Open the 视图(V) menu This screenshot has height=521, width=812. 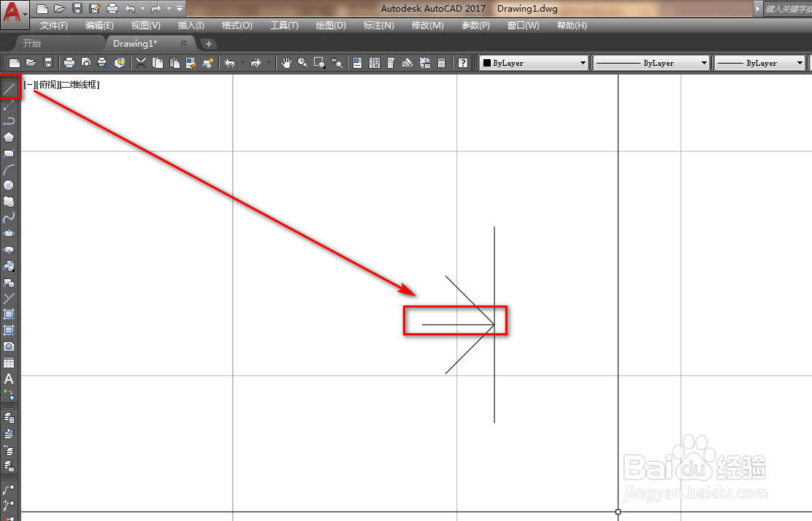point(145,26)
